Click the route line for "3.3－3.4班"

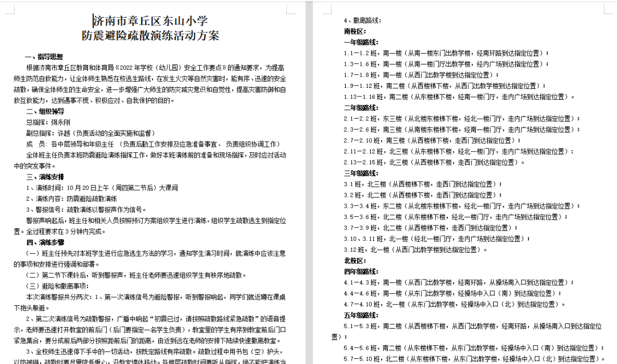point(462,206)
